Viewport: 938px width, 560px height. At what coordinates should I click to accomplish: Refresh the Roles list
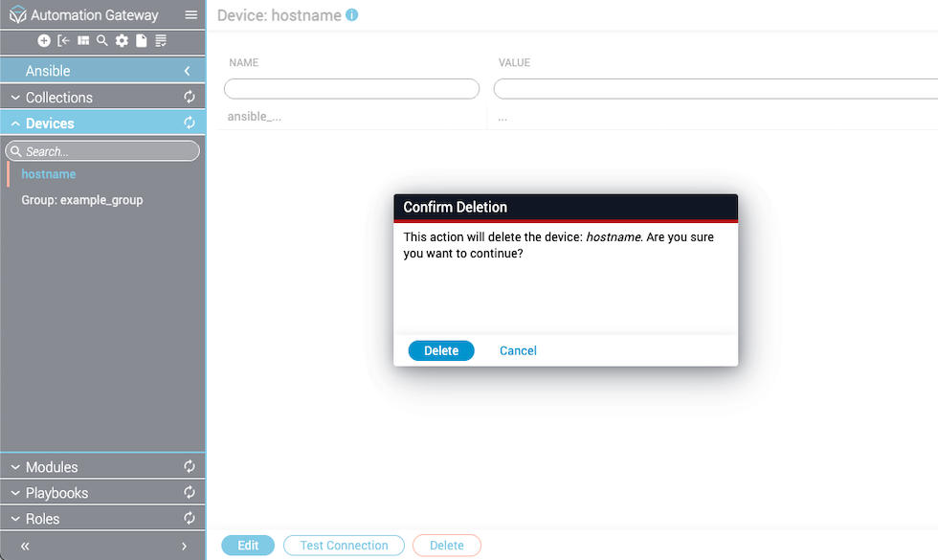[x=190, y=518]
